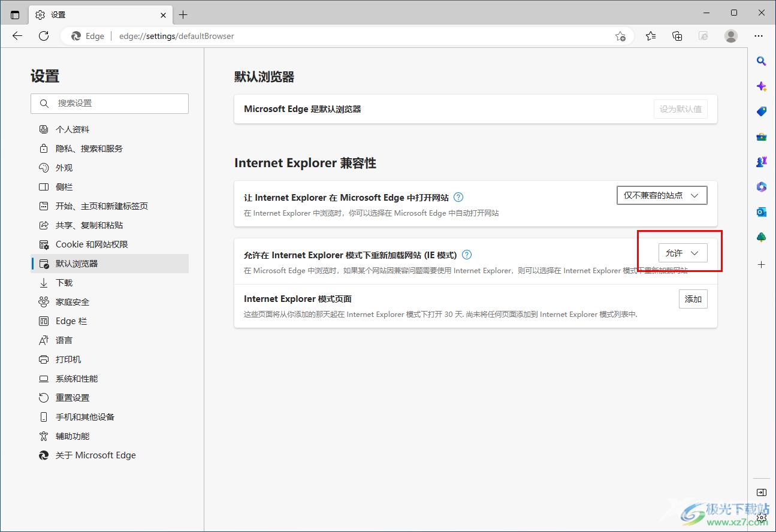Click sidebar hide panel icon at bottom
This screenshot has height=532, width=776.
761,492
